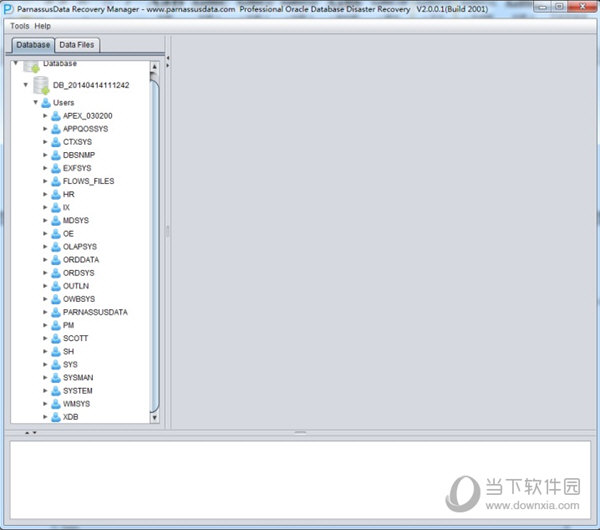Open the Help menu
This screenshot has width=600, height=530.
tap(42, 26)
